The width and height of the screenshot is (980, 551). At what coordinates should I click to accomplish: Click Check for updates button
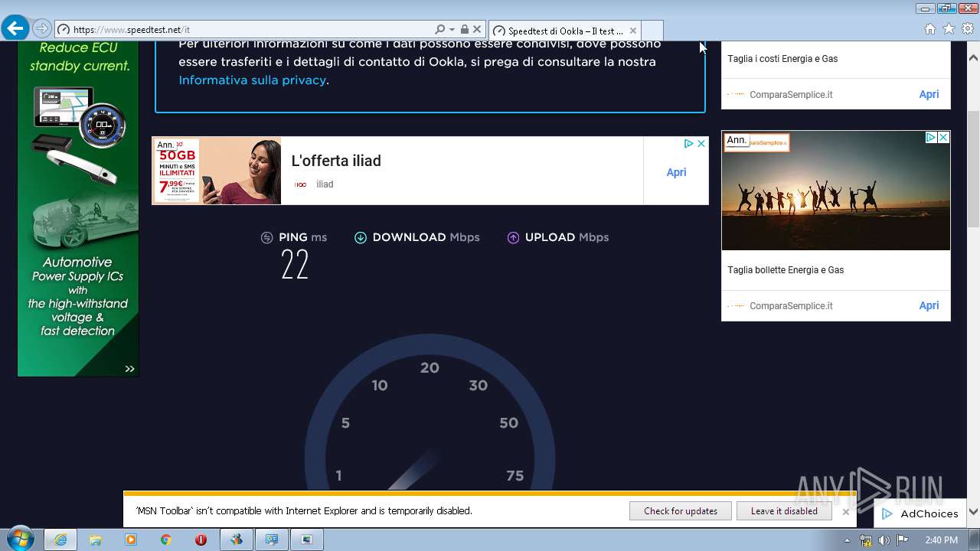point(681,511)
